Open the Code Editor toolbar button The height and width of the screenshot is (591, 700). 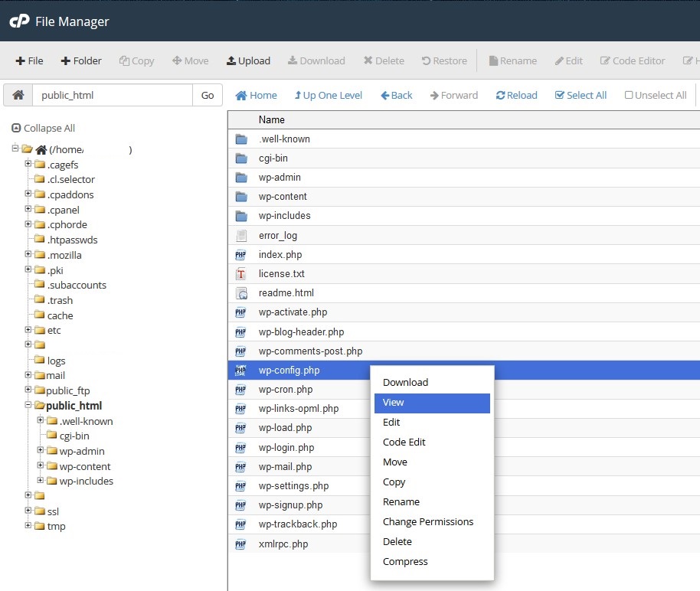633,60
